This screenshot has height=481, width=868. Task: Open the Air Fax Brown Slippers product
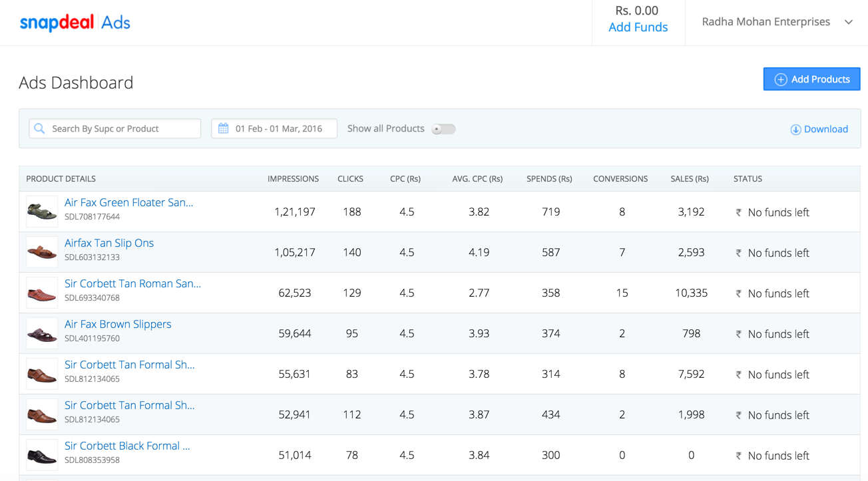118,324
